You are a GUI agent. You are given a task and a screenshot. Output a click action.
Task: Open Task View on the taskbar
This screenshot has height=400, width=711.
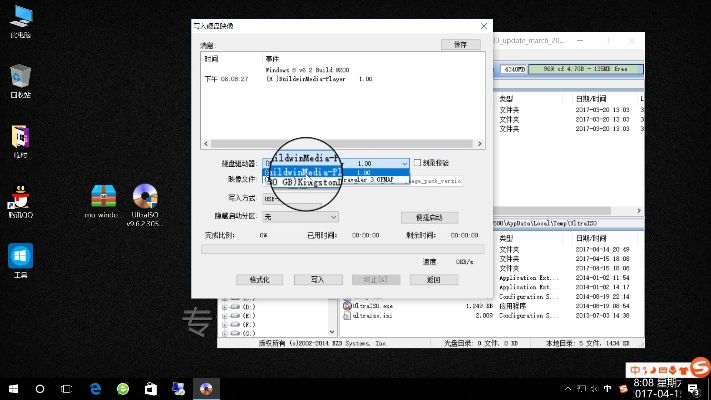(x=67, y=389)
